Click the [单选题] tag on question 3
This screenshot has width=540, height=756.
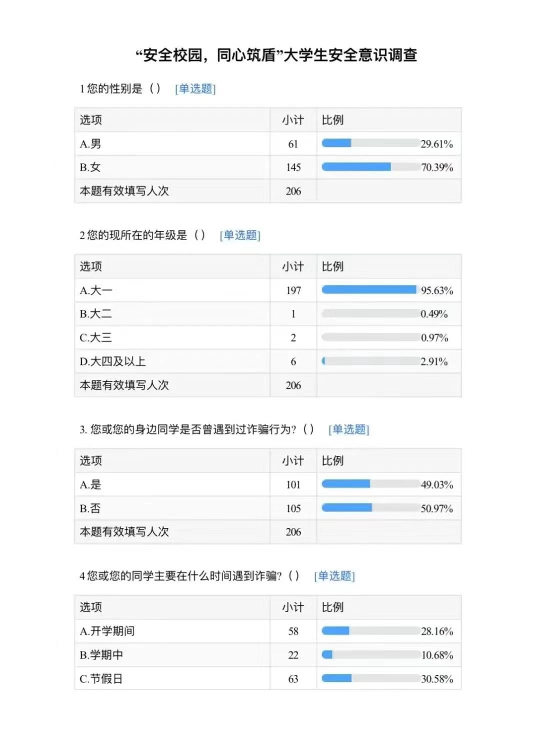[x=348, y=429]
